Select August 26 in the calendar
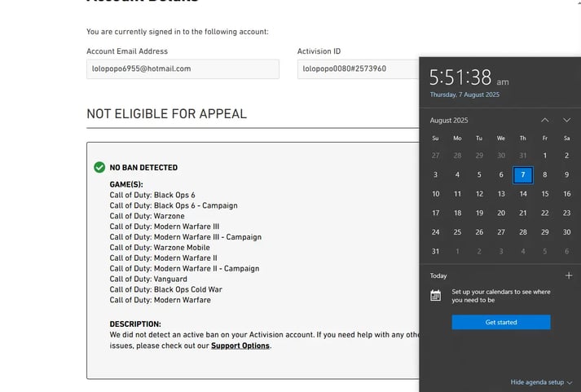Screen dimensions: 581x392 [479, 232]
